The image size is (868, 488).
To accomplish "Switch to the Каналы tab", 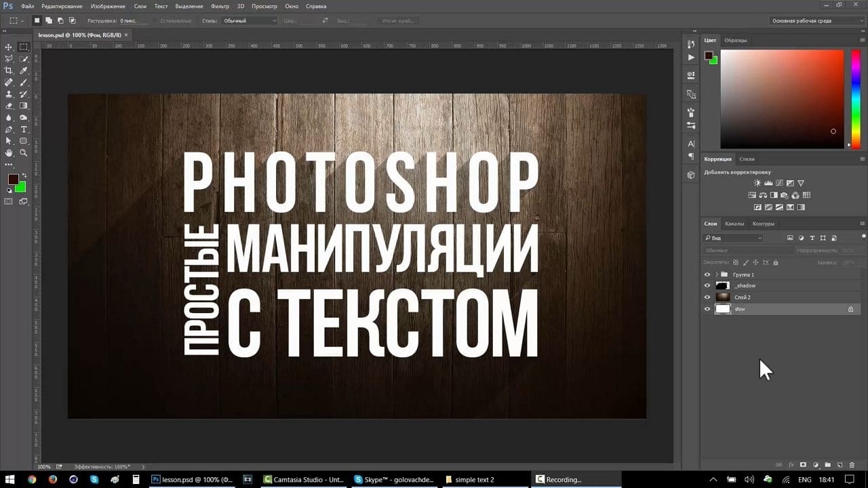I will tap(734, 223).
